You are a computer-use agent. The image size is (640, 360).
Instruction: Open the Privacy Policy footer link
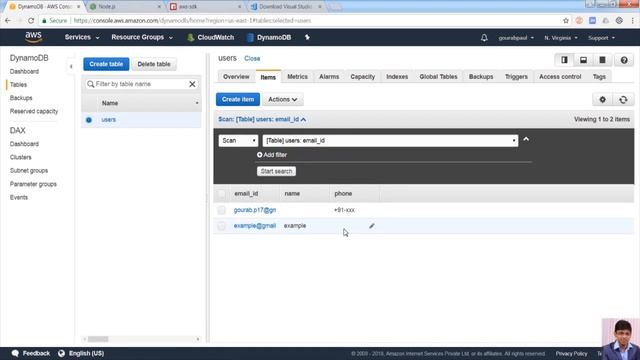click(x=571, y=353)
